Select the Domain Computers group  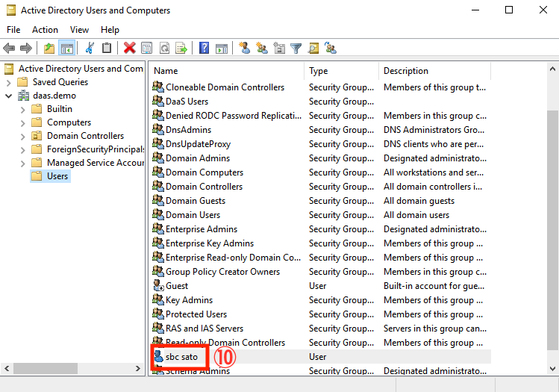point(204,172)
